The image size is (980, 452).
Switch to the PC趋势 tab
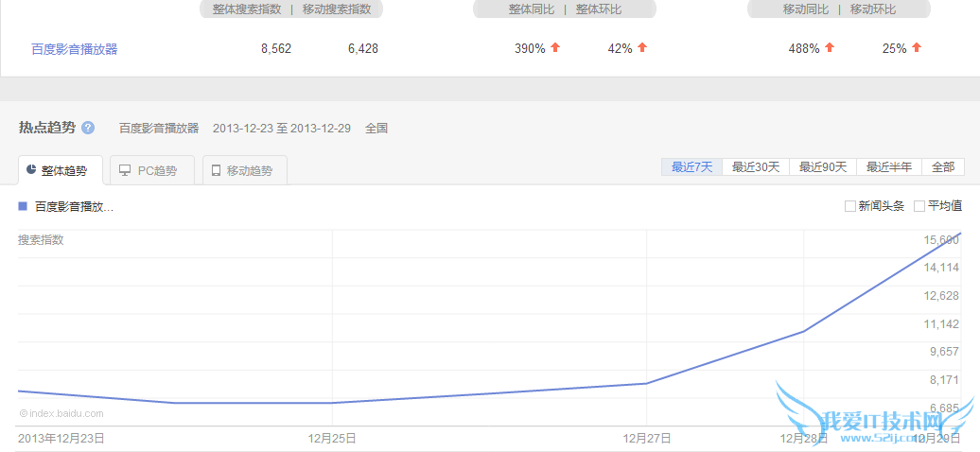click(x=152, y=170)
